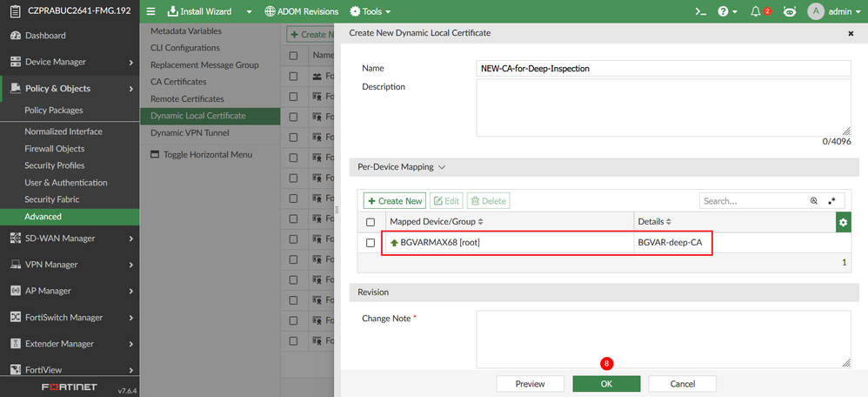Check the BGVARMAX68 [root] row checkbox
The image size is (868, 397).
(x=371, y=242)
